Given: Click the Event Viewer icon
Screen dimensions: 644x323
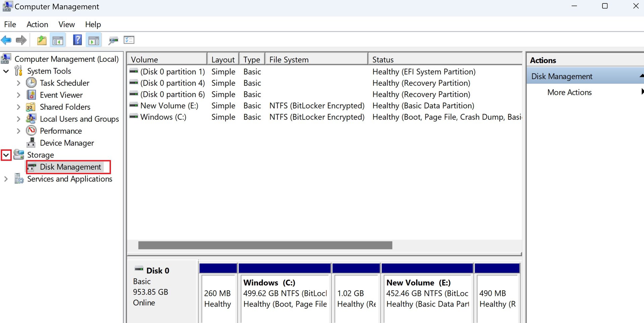Looking at the screenshot, I should tap(31, 95).
